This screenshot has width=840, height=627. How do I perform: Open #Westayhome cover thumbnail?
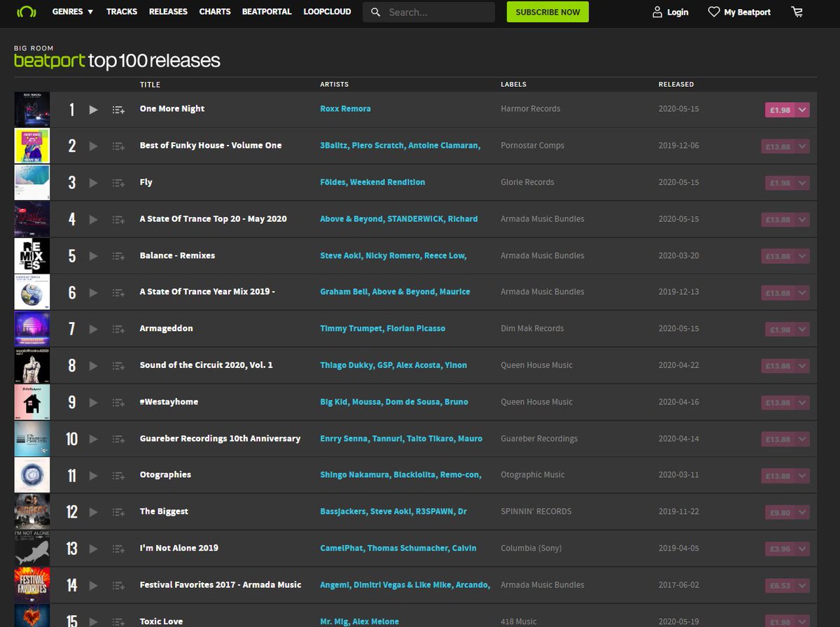pos(32,402)
